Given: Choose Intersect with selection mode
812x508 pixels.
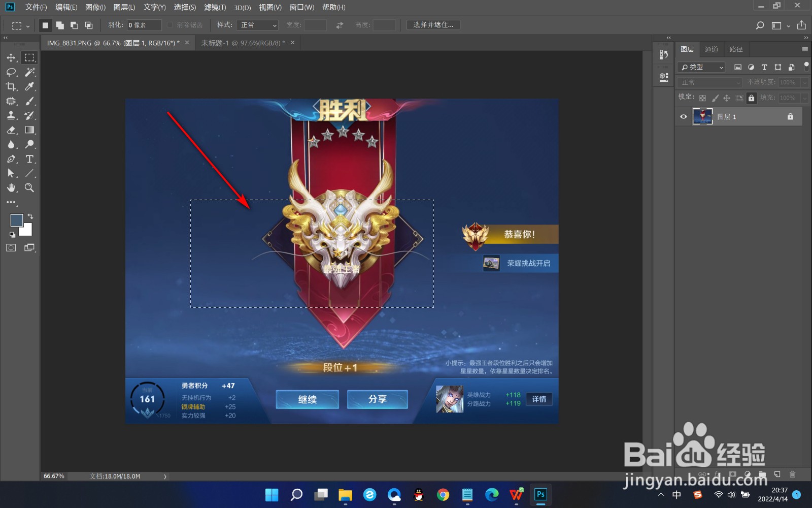Looking at the screenshot, I should pyautogui.click(x=89, y=25).
